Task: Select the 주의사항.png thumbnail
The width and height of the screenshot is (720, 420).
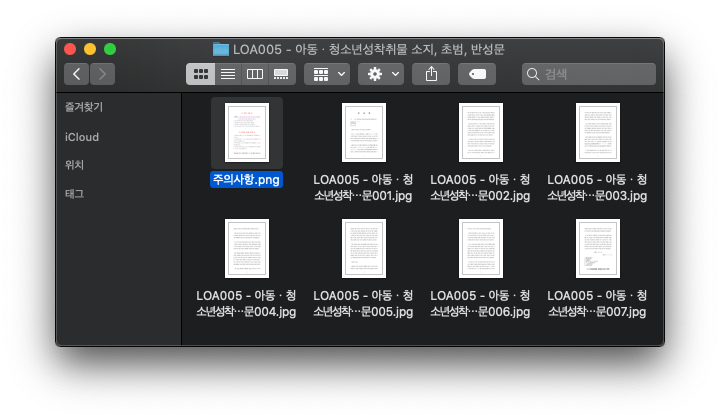Action: tap(247, 133)
